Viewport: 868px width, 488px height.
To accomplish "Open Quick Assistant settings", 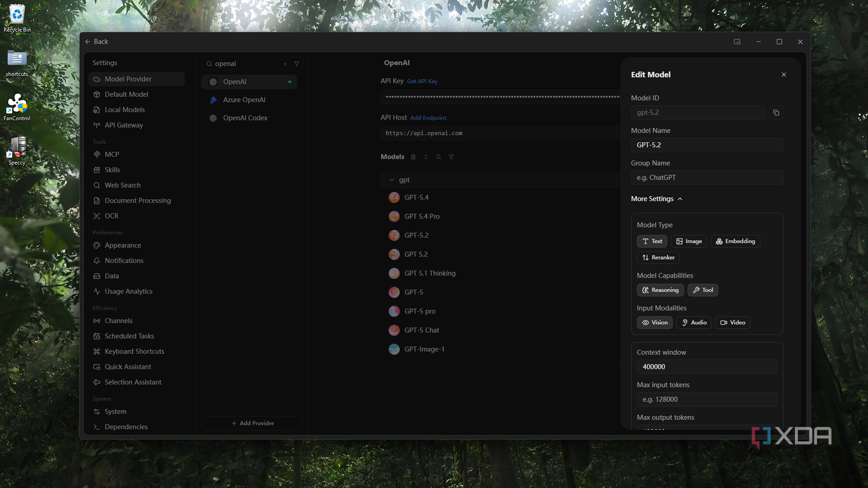I will (x=137, y=367).
